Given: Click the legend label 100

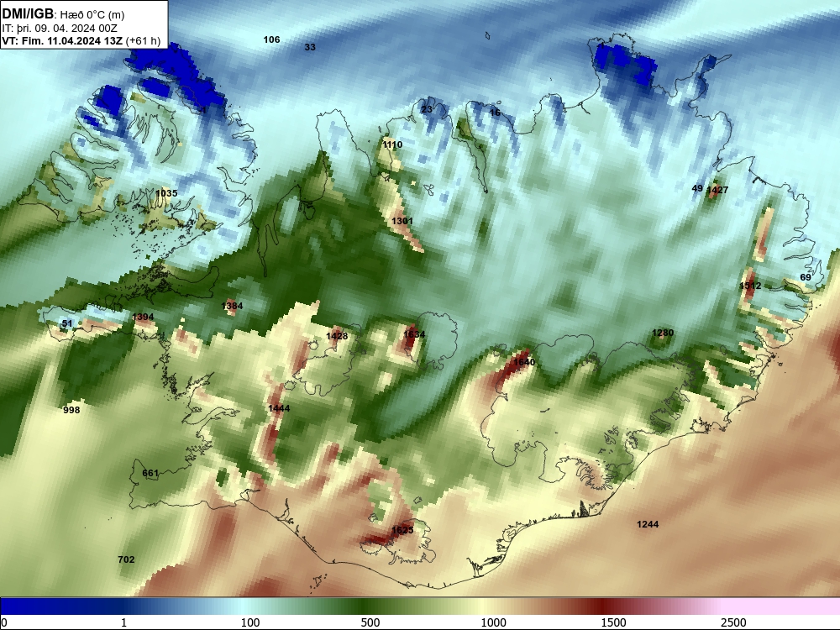Looking at the screenshot, I should pos(250,622).
